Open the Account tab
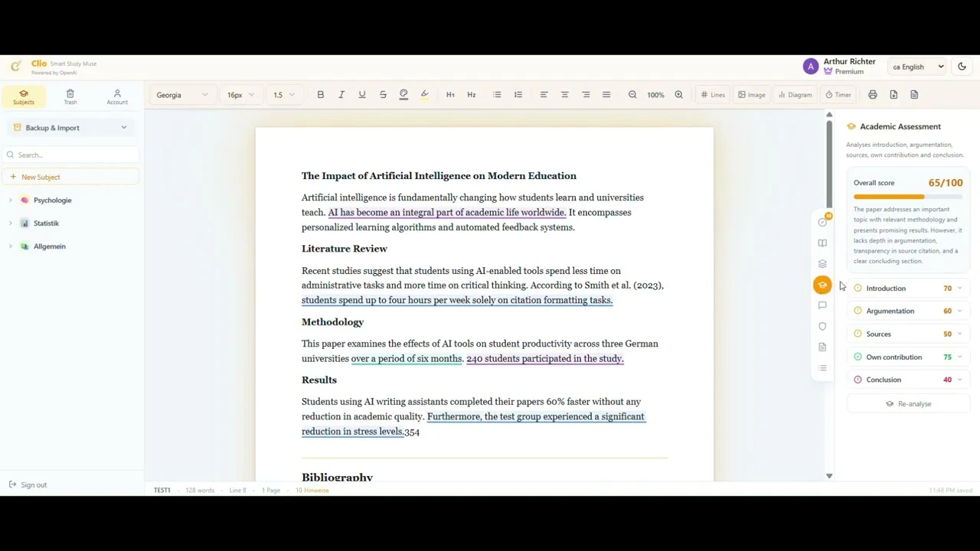This screenshot has height=551, width=980. [x=117, y=97]
